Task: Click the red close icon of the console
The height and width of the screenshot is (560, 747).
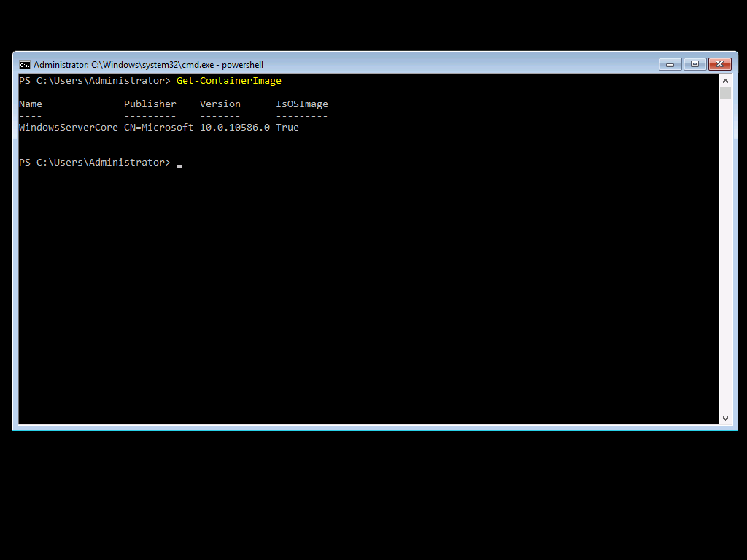Action: tap(719, 63)
